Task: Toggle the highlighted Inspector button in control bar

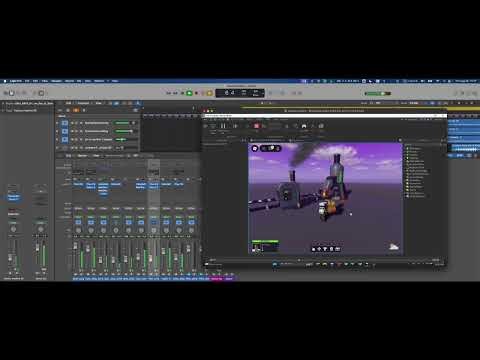Action: click(x=12, y=93)
